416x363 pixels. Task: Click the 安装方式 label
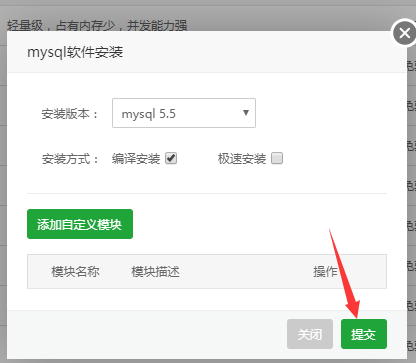[x=70, y=159]
